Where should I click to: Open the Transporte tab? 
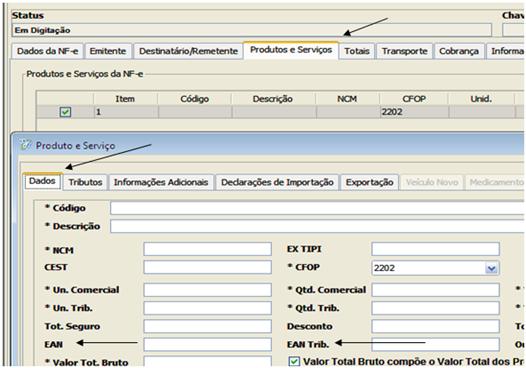(405, 51)
